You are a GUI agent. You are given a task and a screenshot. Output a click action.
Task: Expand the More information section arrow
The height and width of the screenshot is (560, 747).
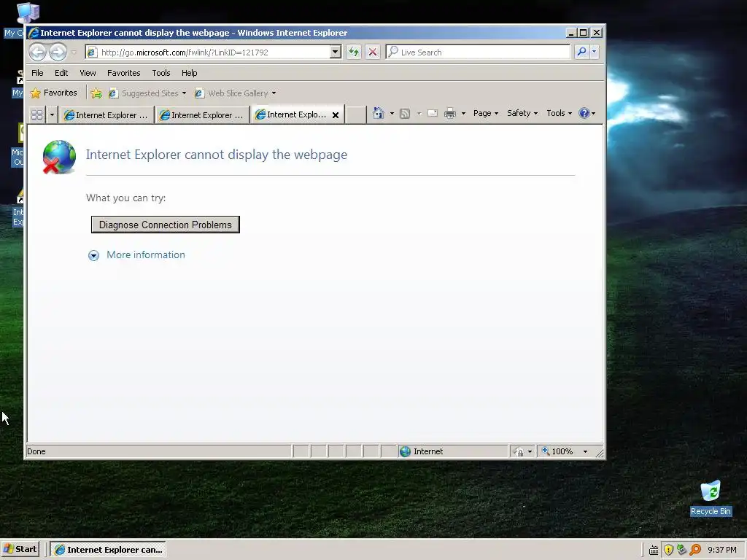(93, 256)
